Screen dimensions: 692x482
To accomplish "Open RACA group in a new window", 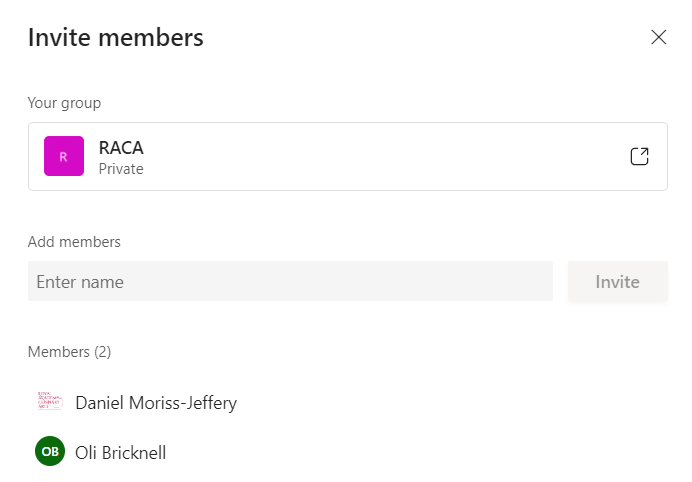I will tap(639, 157).
